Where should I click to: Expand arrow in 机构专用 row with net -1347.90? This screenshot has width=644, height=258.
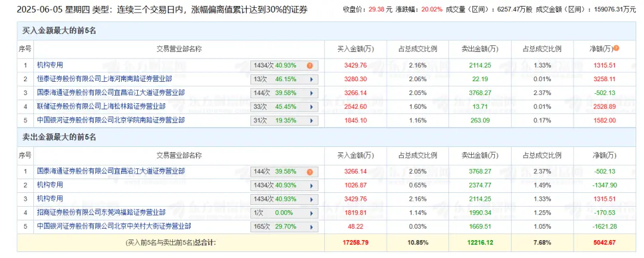[x=310, y=186]
